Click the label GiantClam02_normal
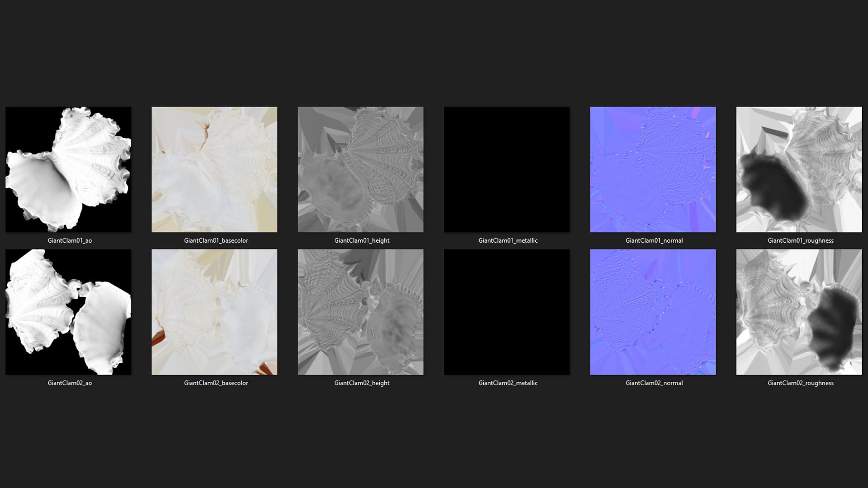The width and height of the screenshot is (868, 488). tap(654, 383)
